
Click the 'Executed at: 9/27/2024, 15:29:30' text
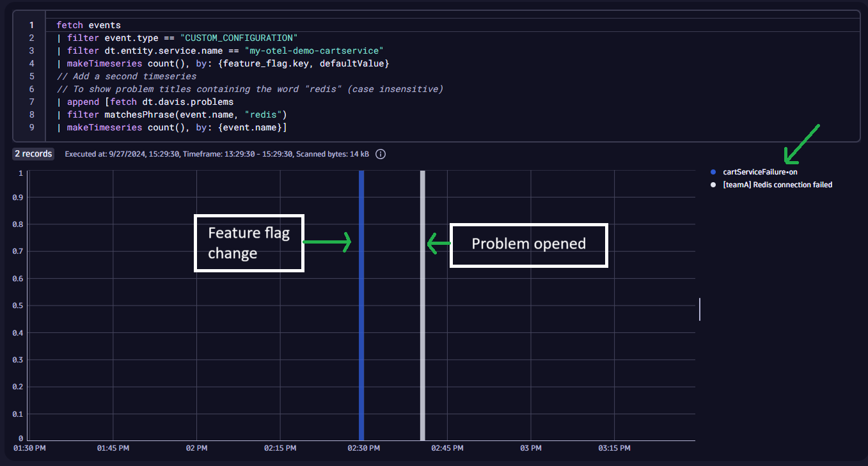coord(122,154)
